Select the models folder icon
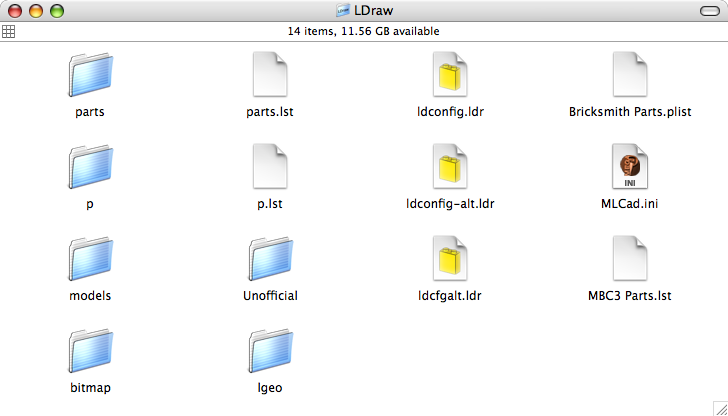Viewport: 728px width, 416px height. (x=91, y=258)
